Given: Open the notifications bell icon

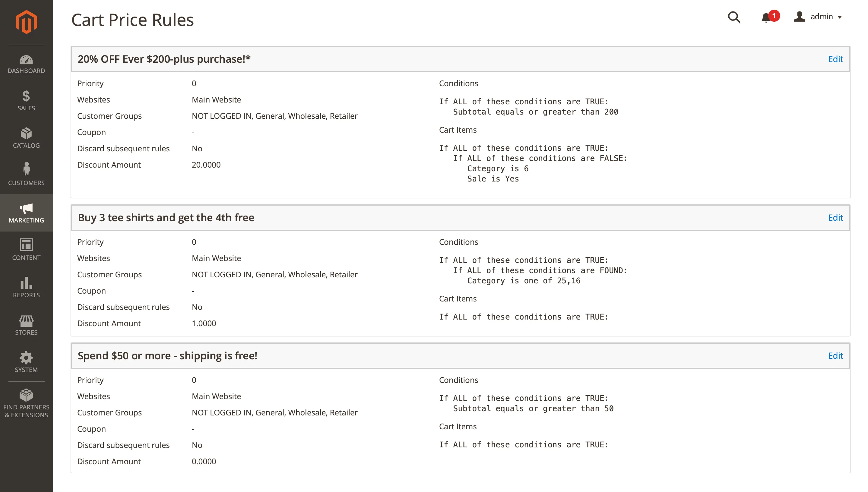Looking at the screenshot, I should (x=766, y=17).
